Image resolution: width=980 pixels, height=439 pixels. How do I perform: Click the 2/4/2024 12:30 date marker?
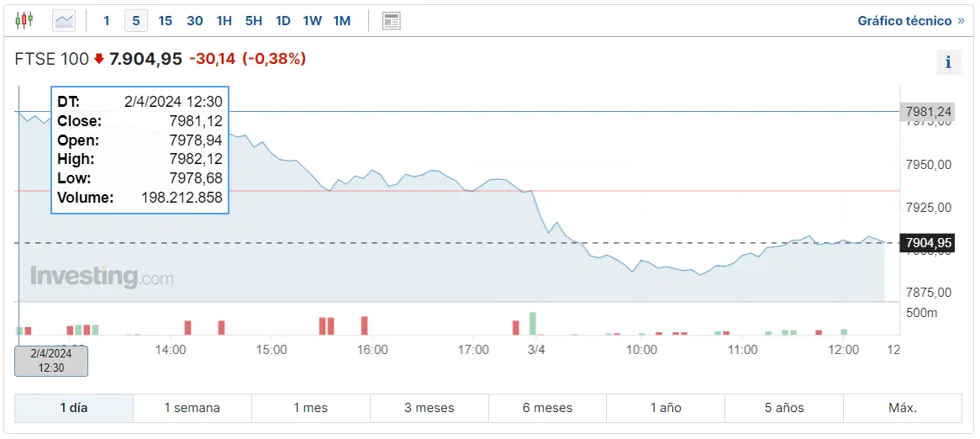(x=51, y=361)
